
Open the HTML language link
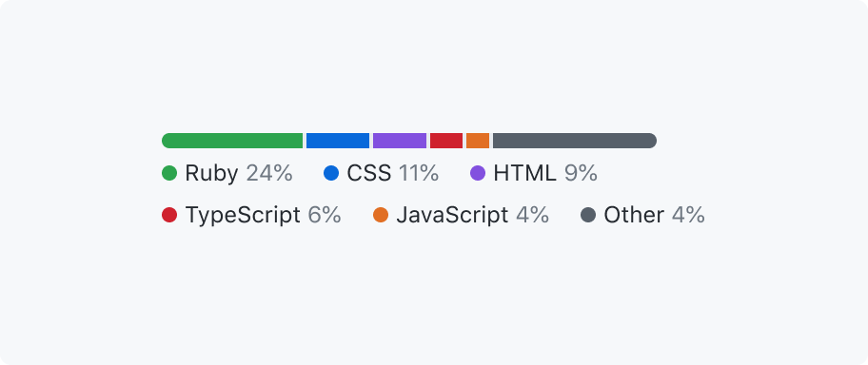click(x=524, y=174)
